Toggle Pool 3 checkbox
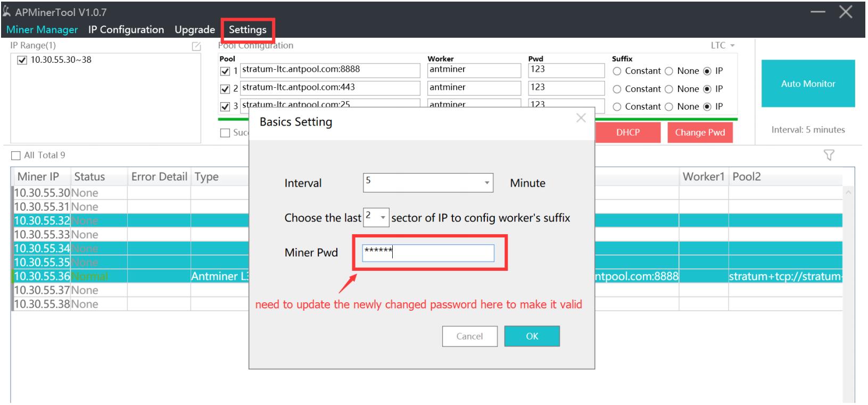 [225, 106]
